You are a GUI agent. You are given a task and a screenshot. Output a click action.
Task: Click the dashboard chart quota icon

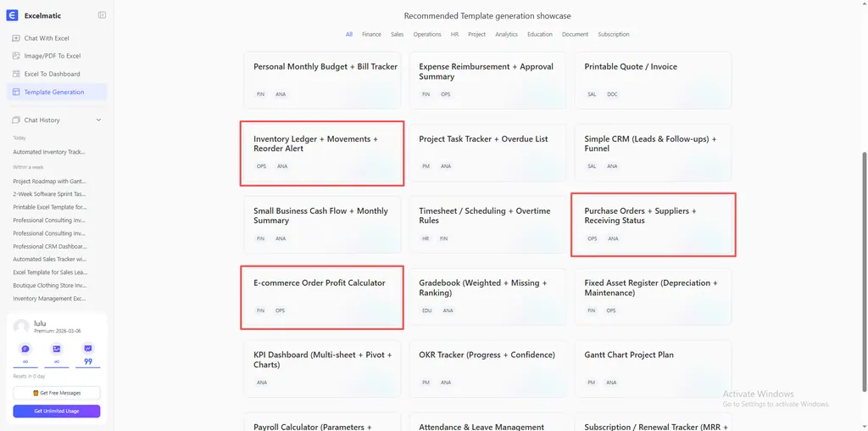(87, 349)
